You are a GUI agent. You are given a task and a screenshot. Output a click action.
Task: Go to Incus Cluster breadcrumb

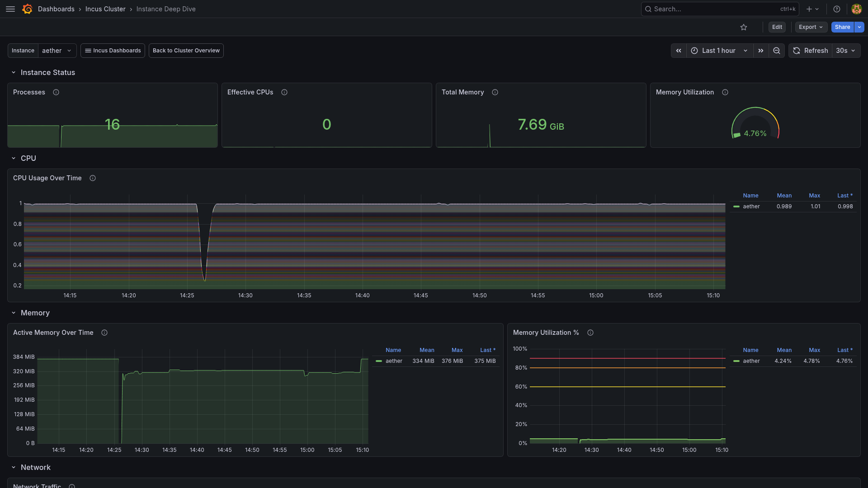pos(105,9)
